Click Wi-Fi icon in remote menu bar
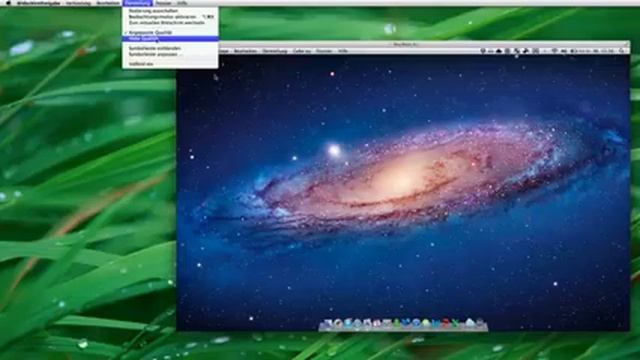 pyautogui.click(x=554, y=51)
